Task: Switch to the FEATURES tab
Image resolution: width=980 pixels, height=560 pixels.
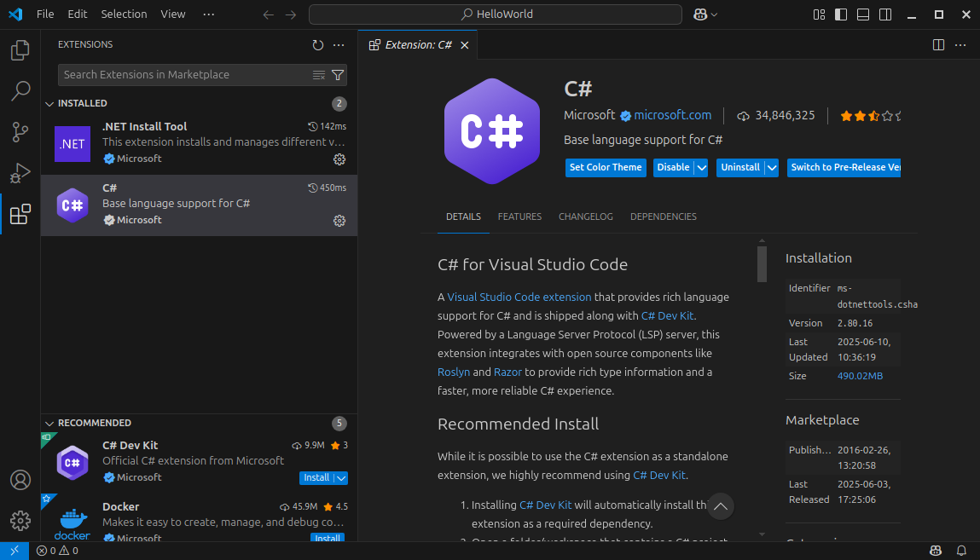Action: tap(519, 216)
